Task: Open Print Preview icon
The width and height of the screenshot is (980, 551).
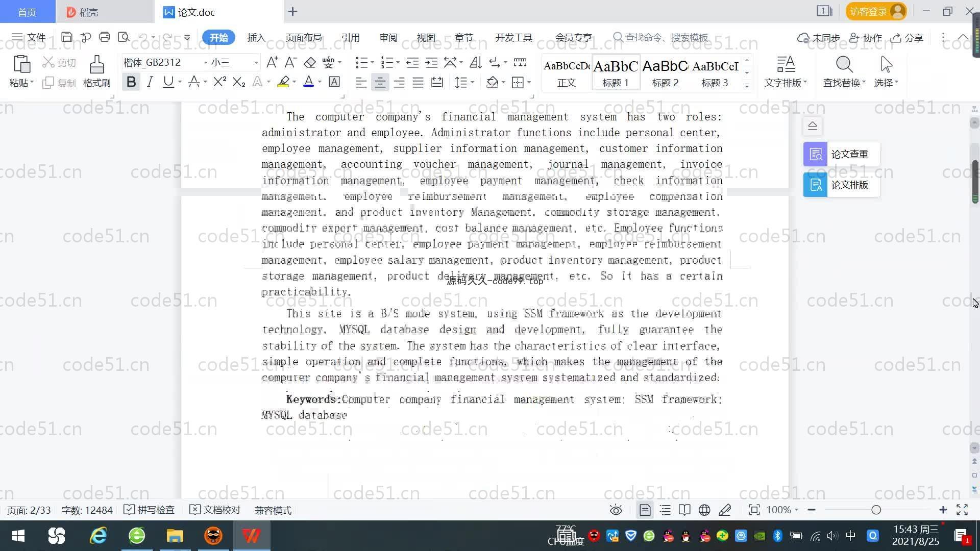Action: (x=124, y=37)
